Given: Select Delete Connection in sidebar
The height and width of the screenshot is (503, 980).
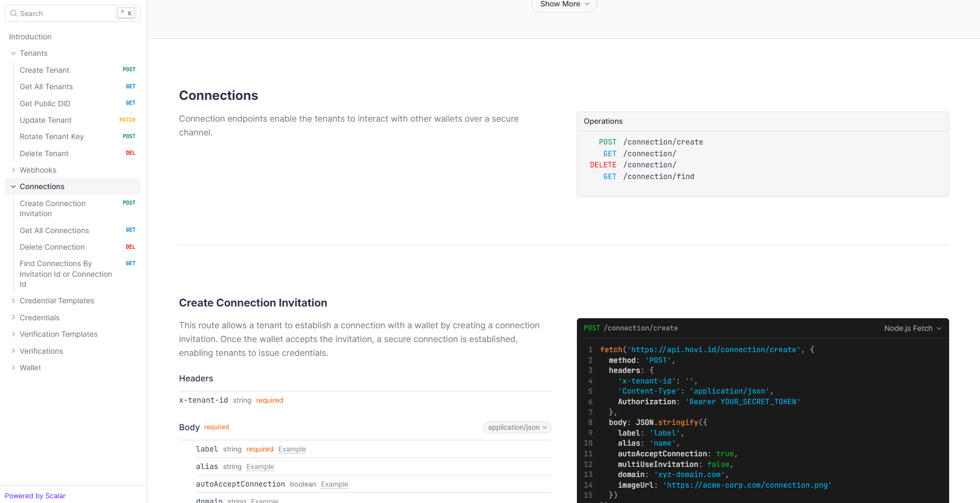Looking at the screenshot, I should tap(52, 247).
